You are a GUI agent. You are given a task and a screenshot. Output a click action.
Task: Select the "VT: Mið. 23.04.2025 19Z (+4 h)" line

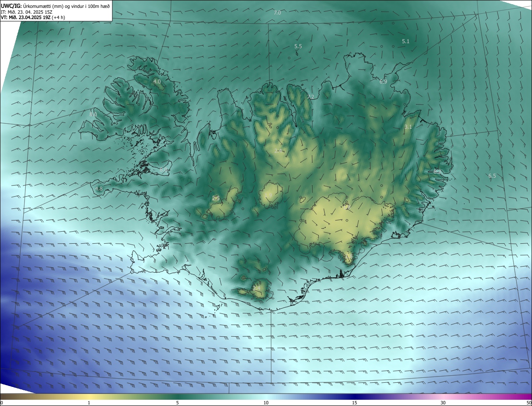click(x=32, y=17)
